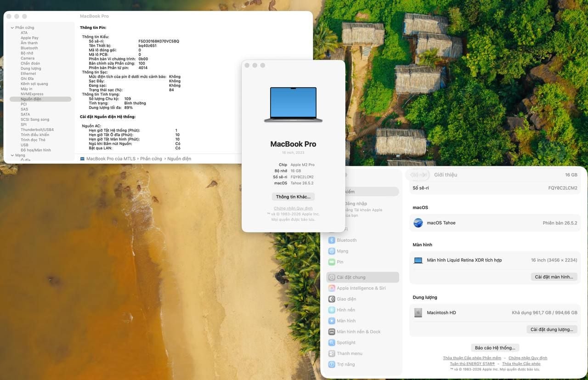Select Bộ nhớ in System Information sidebar
The image size is (588, 380).
coord(27,53)
